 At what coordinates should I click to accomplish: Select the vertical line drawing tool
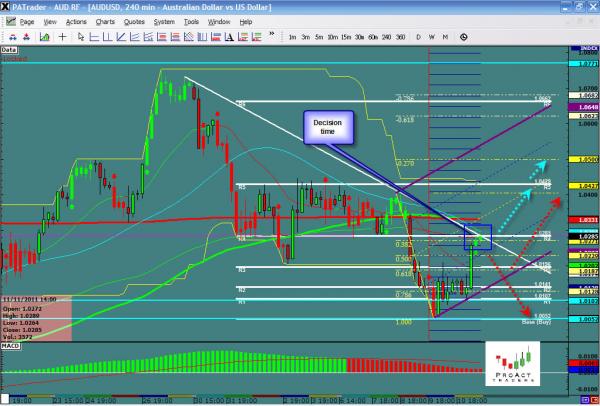[x=108, y=37]
